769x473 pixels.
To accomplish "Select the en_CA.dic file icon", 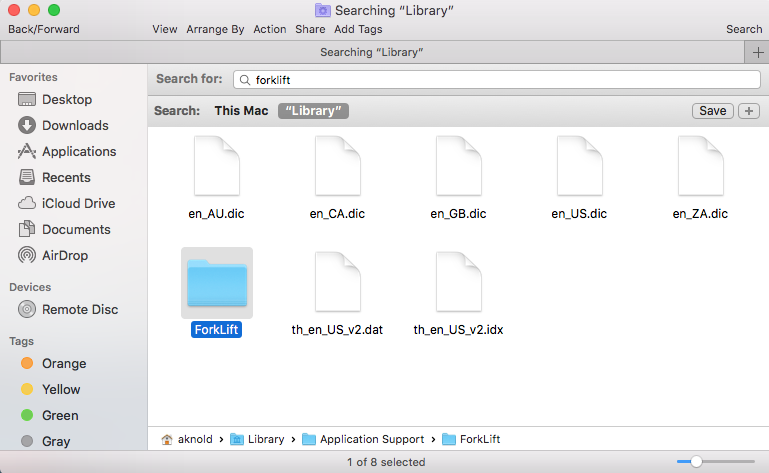I will click(338, 166).
